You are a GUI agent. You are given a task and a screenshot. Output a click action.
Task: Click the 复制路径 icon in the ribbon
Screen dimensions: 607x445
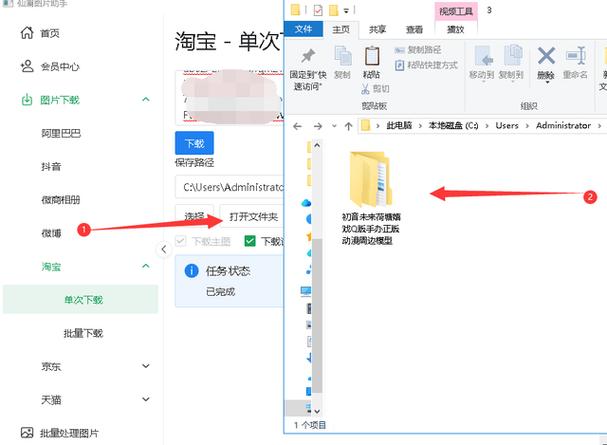click(400, 50)
